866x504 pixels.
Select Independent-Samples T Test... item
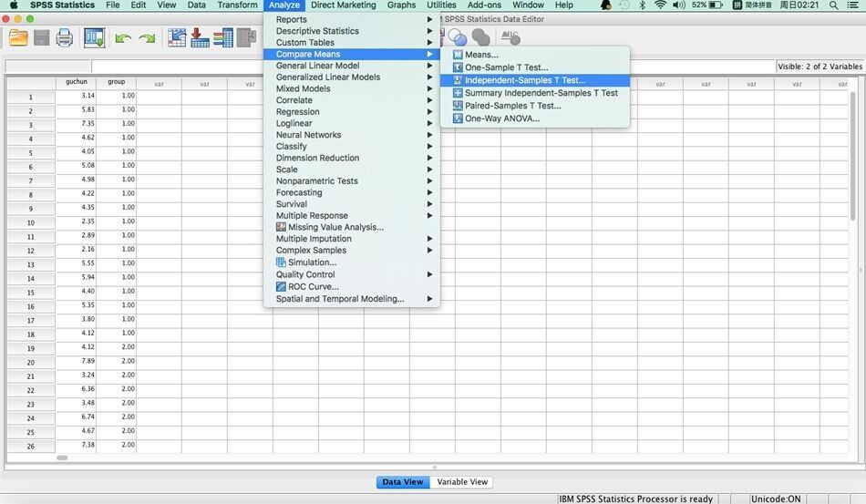coord(534,80)
